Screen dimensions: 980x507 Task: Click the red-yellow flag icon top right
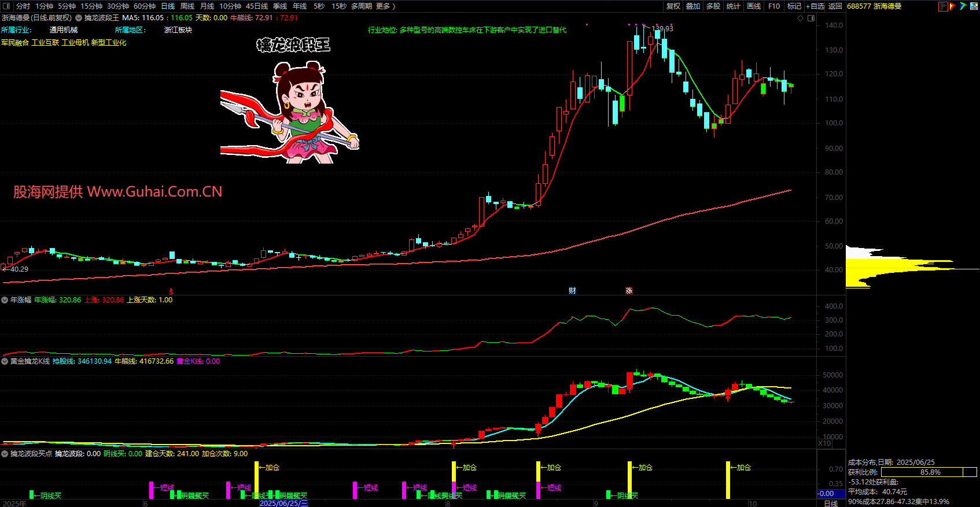952,6
